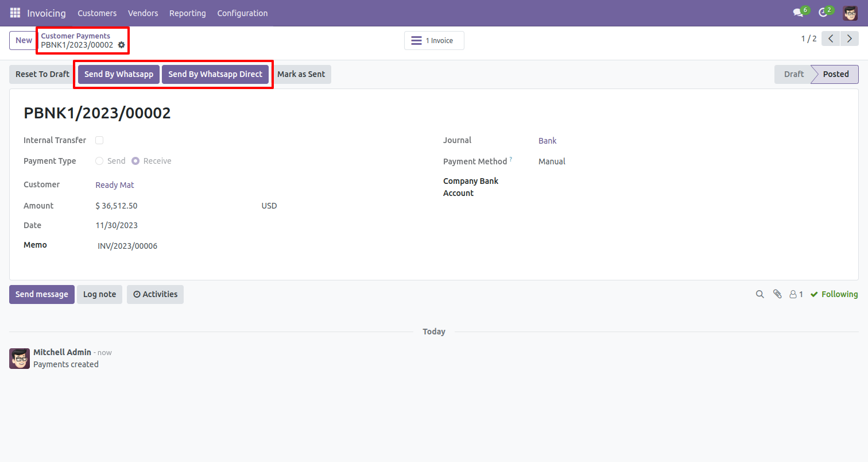
Task: Go to previous record arrow
Action: 831,39
